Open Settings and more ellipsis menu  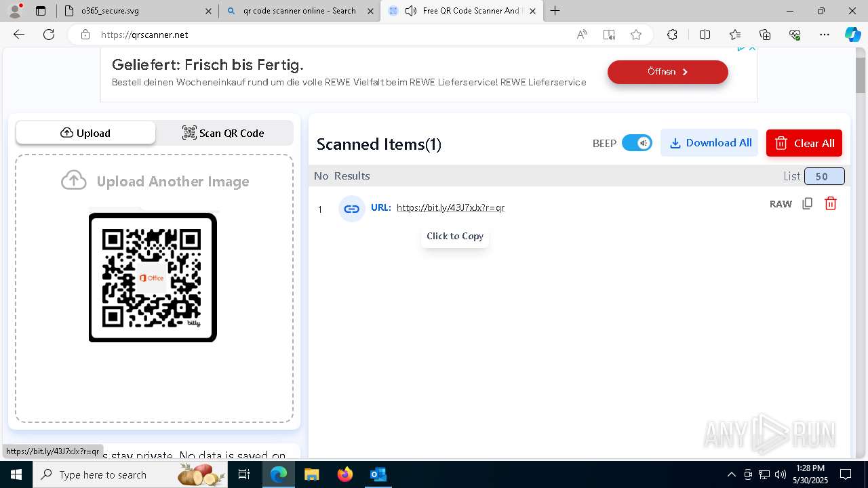click(825, 35)
